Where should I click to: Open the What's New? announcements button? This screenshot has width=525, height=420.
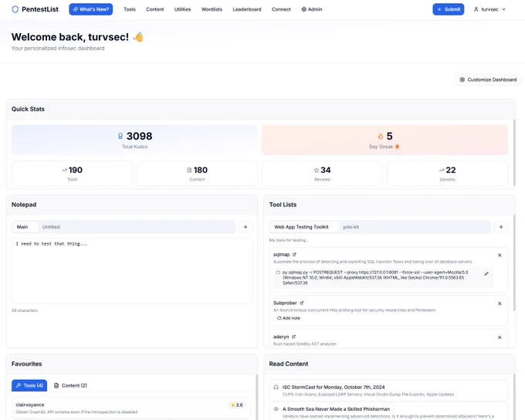click(x=91, y=9)
